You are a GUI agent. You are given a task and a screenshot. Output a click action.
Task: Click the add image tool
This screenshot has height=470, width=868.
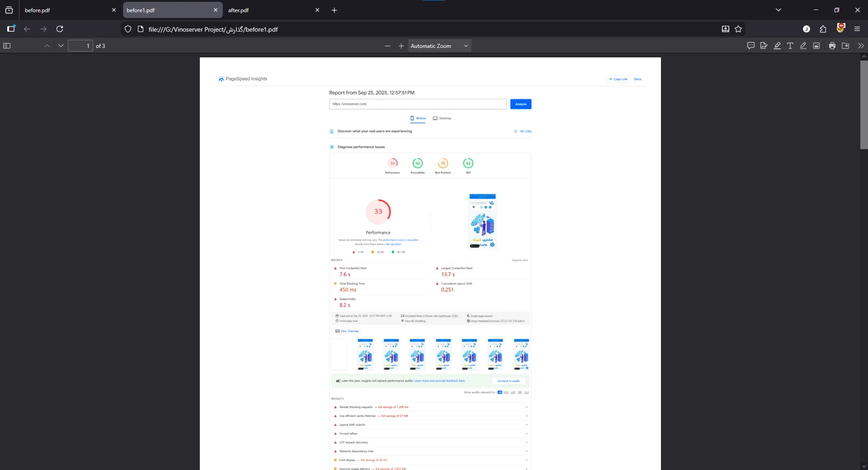816,46
